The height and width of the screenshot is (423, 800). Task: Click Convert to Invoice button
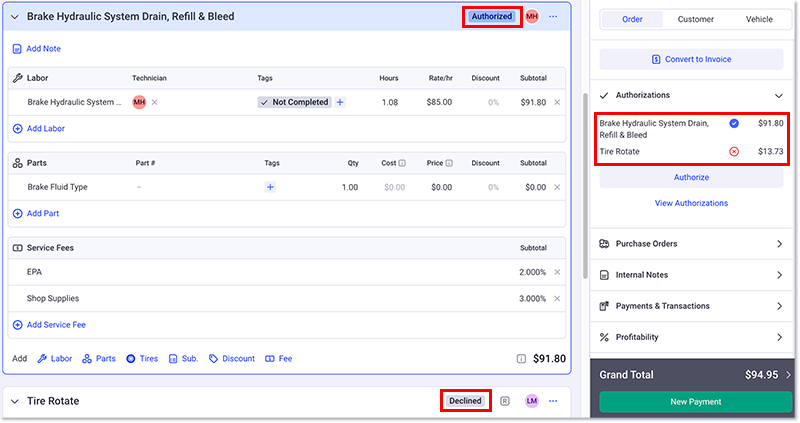click(691, 59)
